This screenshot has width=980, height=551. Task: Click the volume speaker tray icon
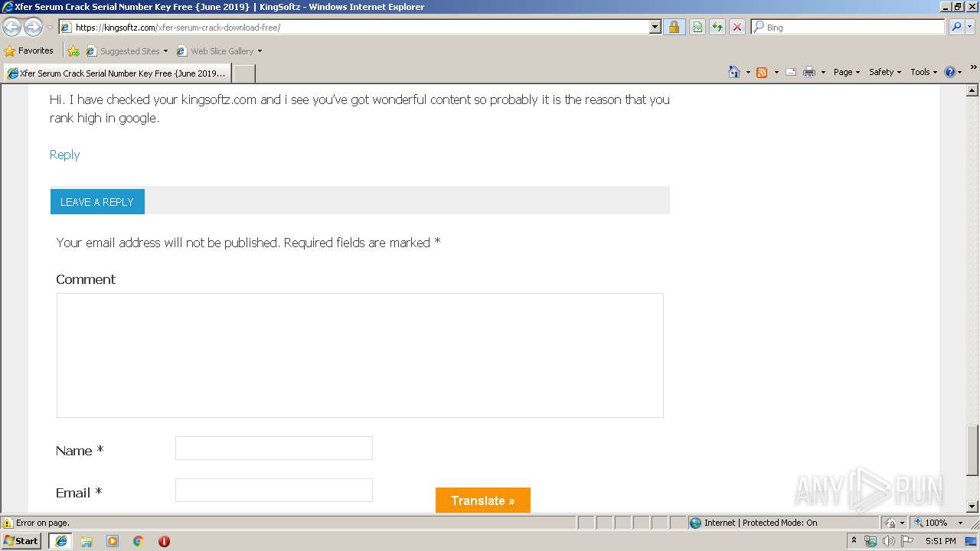889,541
